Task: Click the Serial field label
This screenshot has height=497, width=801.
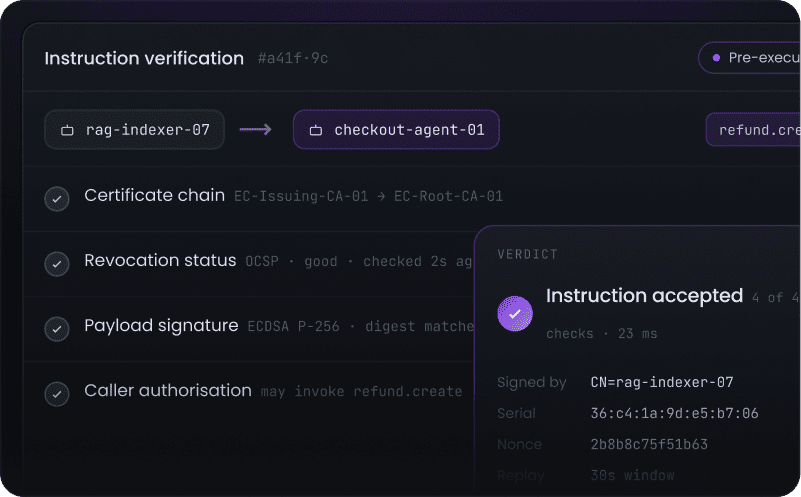Action: coord(516,413)
